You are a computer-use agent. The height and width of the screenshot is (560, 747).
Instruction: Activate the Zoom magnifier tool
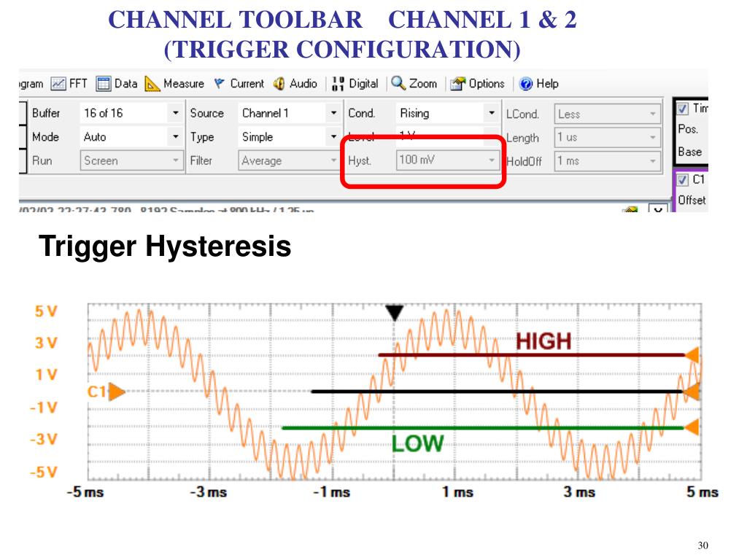414,84
